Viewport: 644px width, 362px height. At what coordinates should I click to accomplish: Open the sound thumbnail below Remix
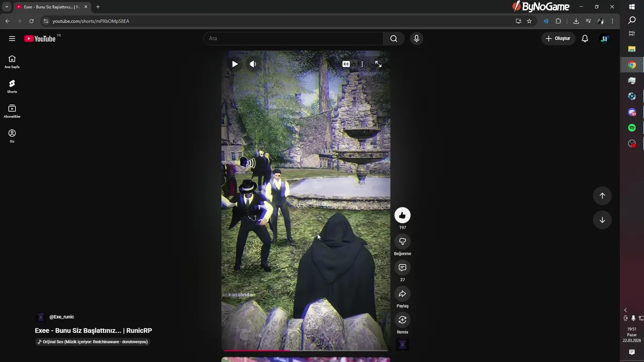click(x=402, y=344)
